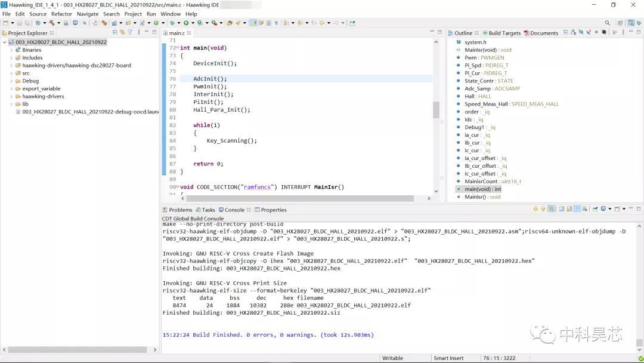Toggle Show Whitespace Characters pilcrow icon

coord(277,23)
